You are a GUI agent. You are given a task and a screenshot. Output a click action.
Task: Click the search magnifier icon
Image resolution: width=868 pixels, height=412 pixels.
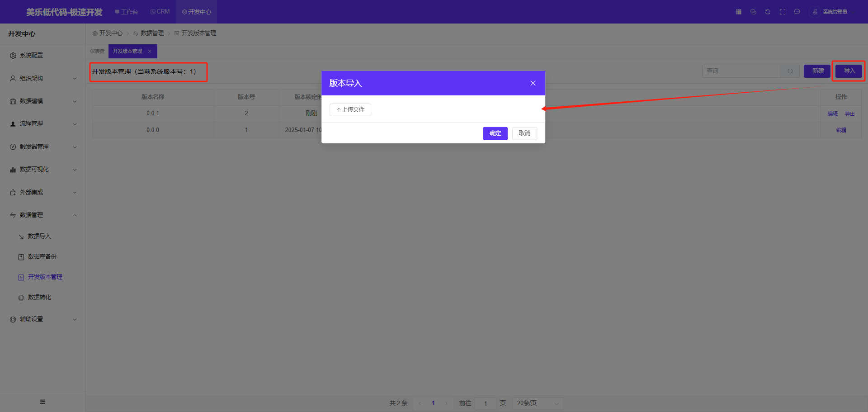790,71
